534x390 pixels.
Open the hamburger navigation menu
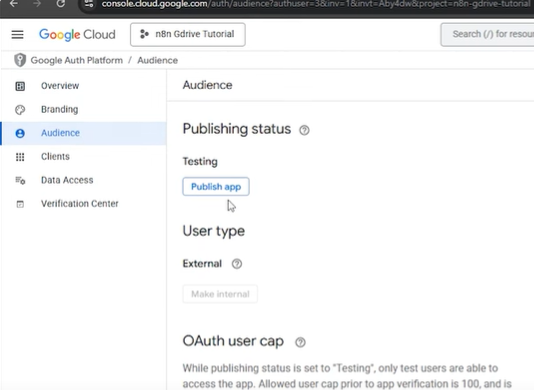tap(17, 34)
